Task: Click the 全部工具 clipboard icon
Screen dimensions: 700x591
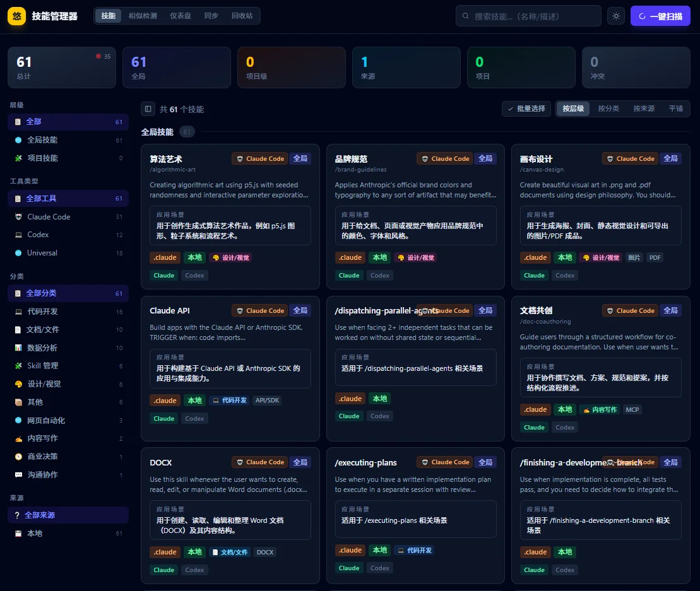Action: (18, 199)
